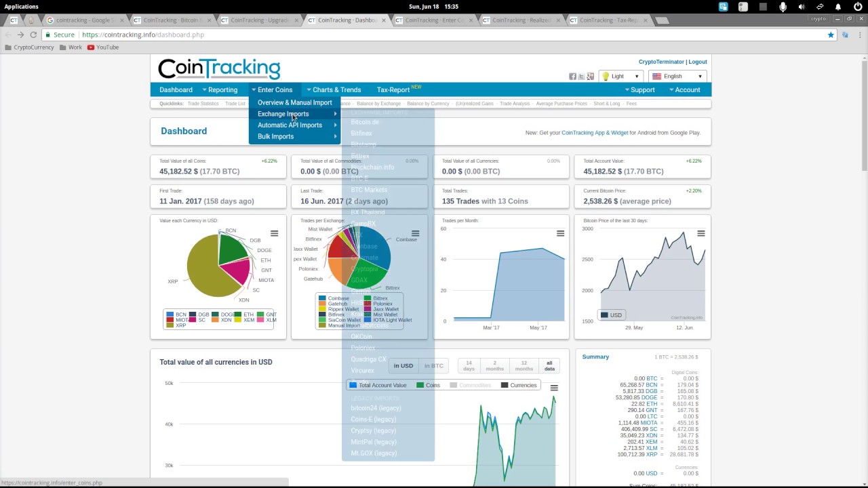Viewport: 868px width, 488px height.
Task: Open Trade Statistics quicklink
Action: click(203, 104)
